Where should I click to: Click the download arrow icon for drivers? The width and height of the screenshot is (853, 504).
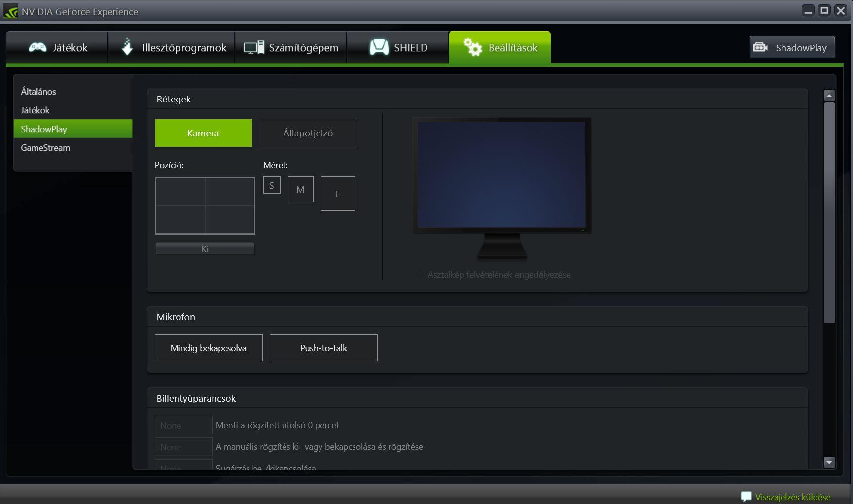tap(127, 47)
